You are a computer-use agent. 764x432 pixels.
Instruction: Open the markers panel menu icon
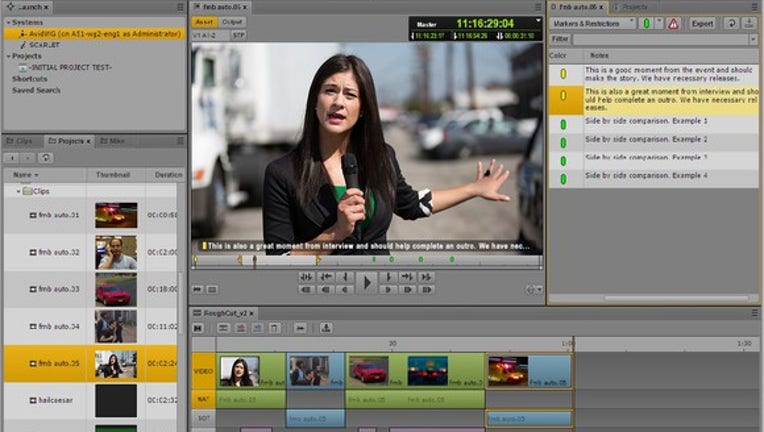tap(755, 7)
